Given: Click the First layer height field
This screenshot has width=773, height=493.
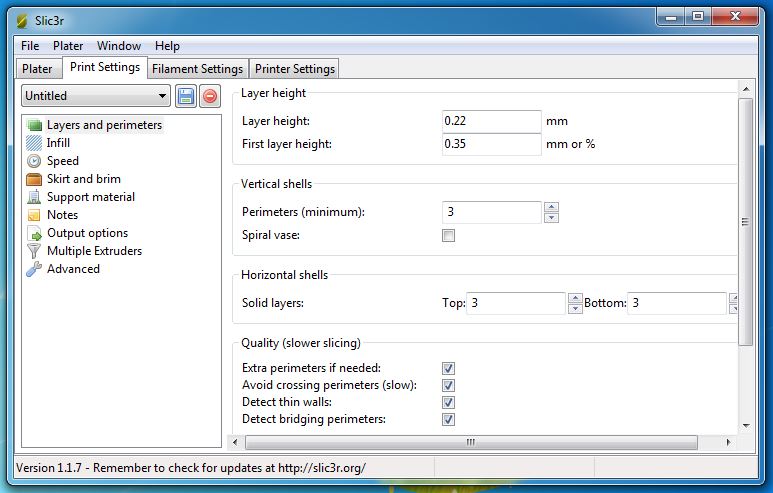Looking at the screenshot, I should [492, 144].
